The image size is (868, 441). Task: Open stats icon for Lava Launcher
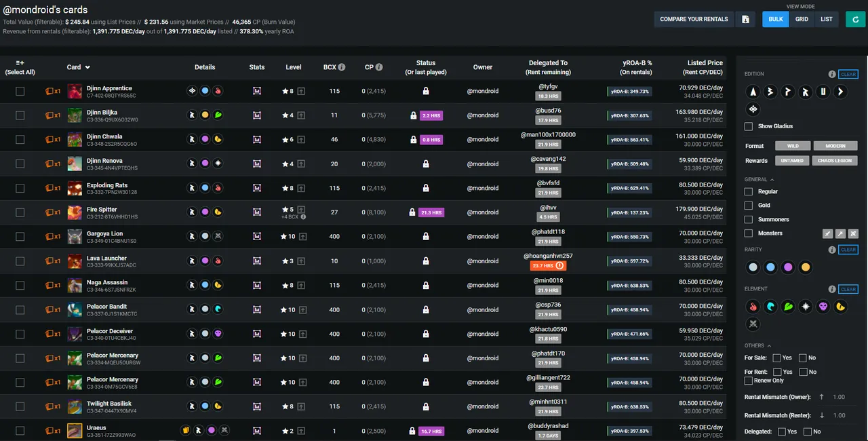[x=257, y=261]
